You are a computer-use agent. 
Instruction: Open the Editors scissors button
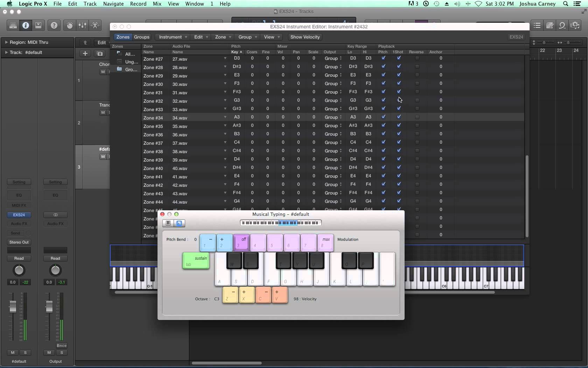(x=95, y=25)
